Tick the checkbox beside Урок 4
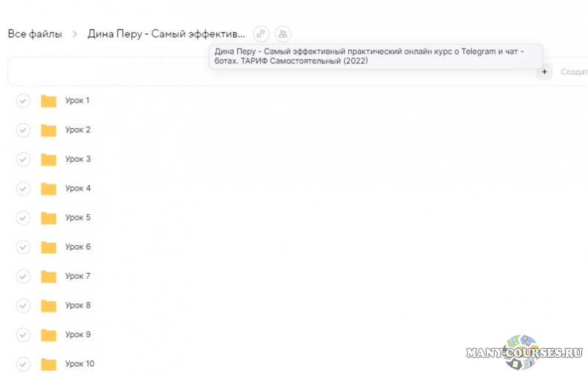 (x=24, y=188)
